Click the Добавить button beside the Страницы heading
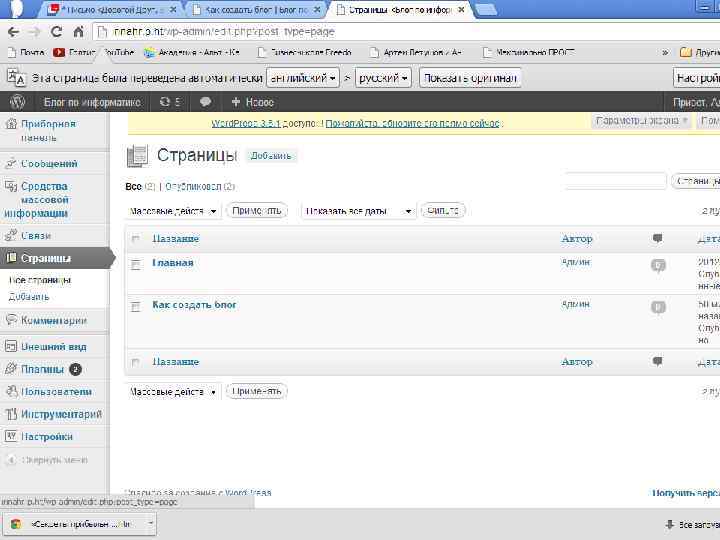720x540 pixels. (271, 156)
